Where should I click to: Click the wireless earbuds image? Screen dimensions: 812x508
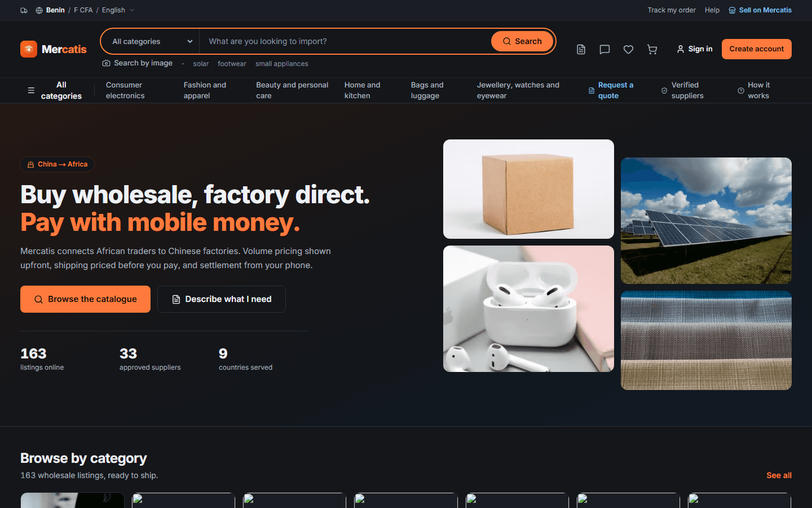pos(528,309)
